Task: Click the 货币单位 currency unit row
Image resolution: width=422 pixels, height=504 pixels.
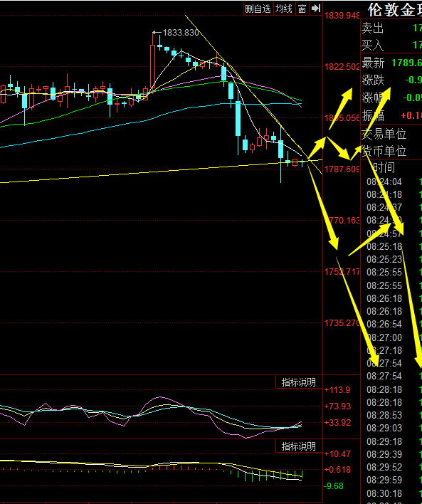Action: point(391,151)
